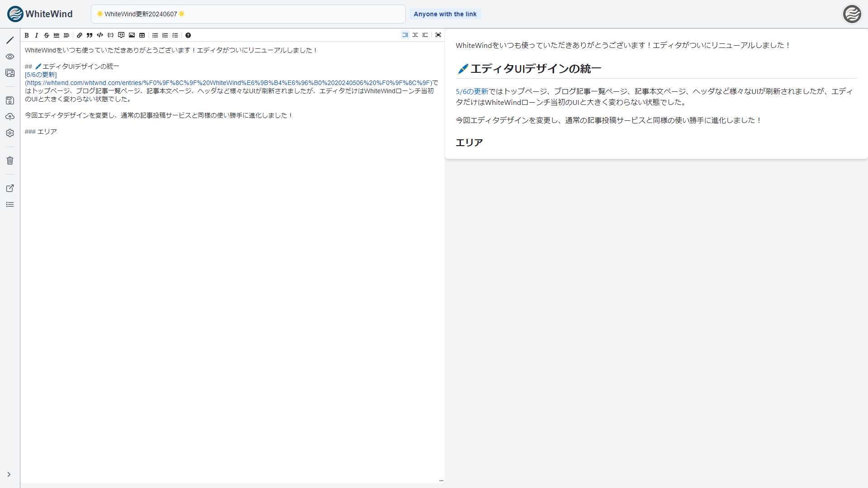Viewport: 868px width, 488px height.
Task: Insert a block quote
Action: pyautogui.click(x=90, y=35)
